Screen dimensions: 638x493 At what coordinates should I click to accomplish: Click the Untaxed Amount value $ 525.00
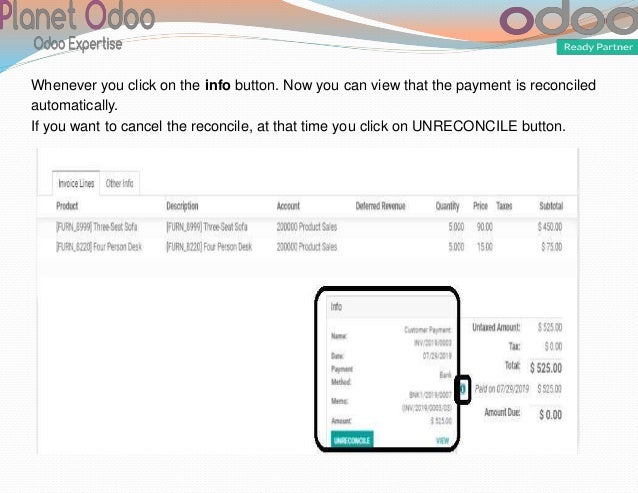pos(550,327)
